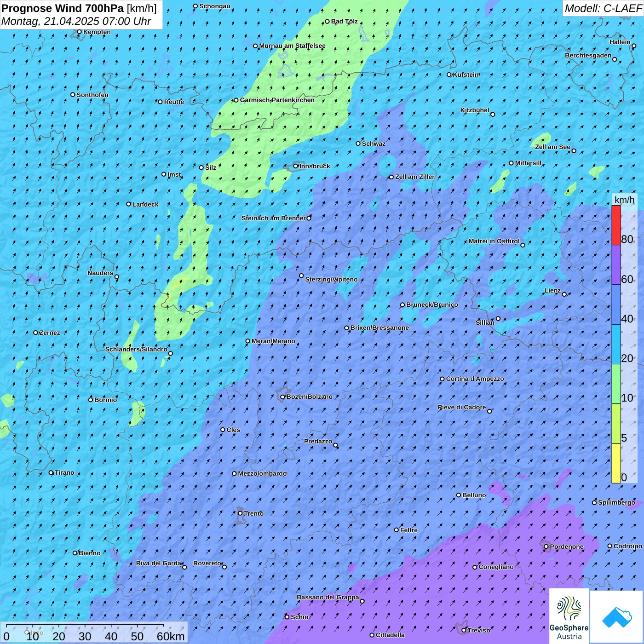Click the Hallein city label
Viewport: 644px width, 644px height.
tap(620, 42)
